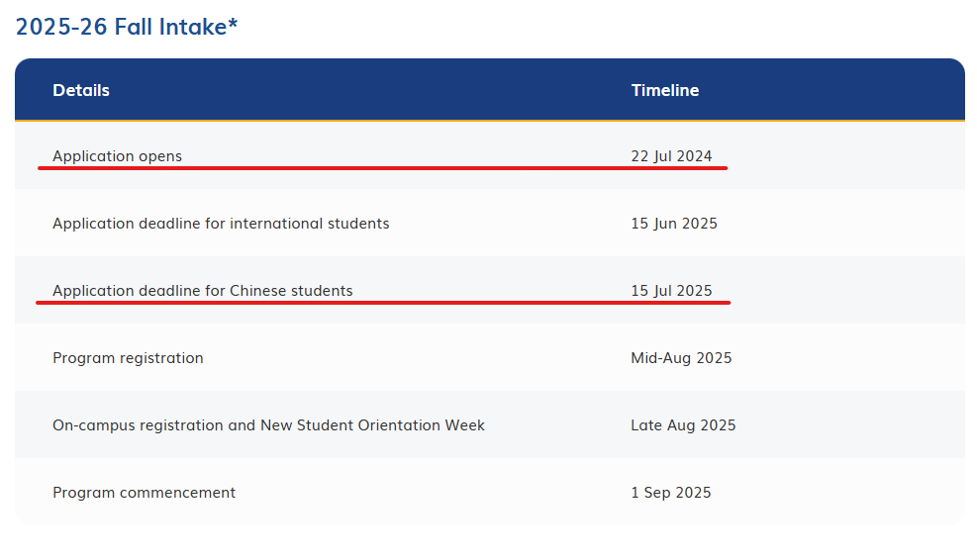Select the Details column header
The image size is (977, 560).
coord(81,90)
